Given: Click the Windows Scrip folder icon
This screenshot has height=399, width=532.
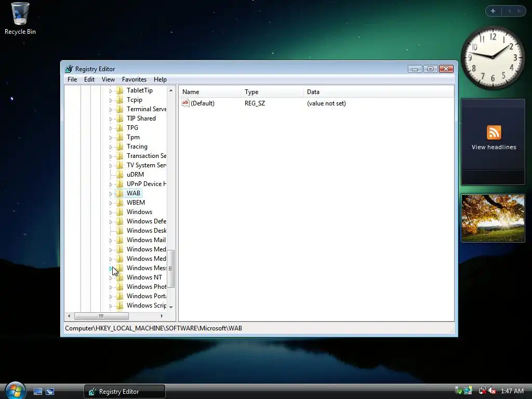Looking at the screenshot, I should tap(120, 305).
